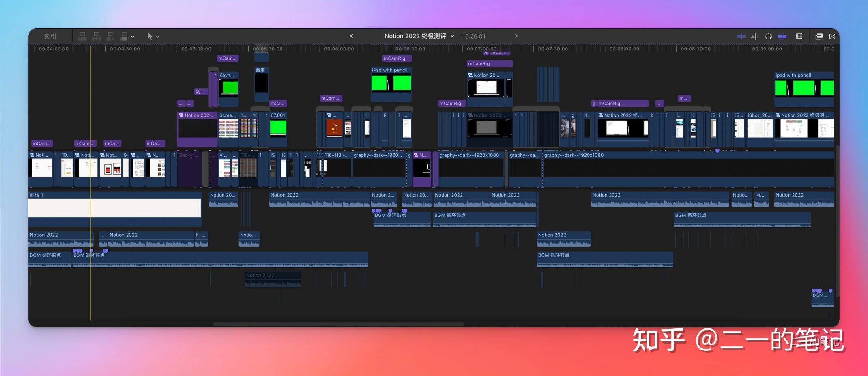This screenshot has height=376, width=868.
Task: Select the mCamRig title above iPad with pencil
Action: (397, 58)
